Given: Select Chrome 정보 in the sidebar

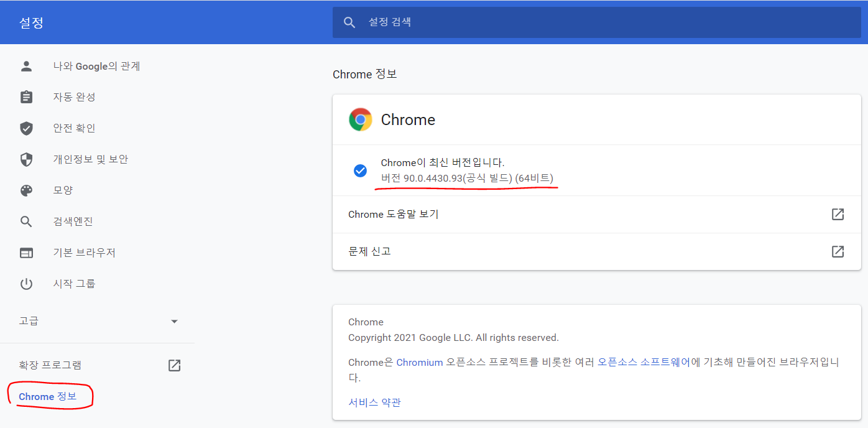Looking at the screenshot, I should pos(47,396).
